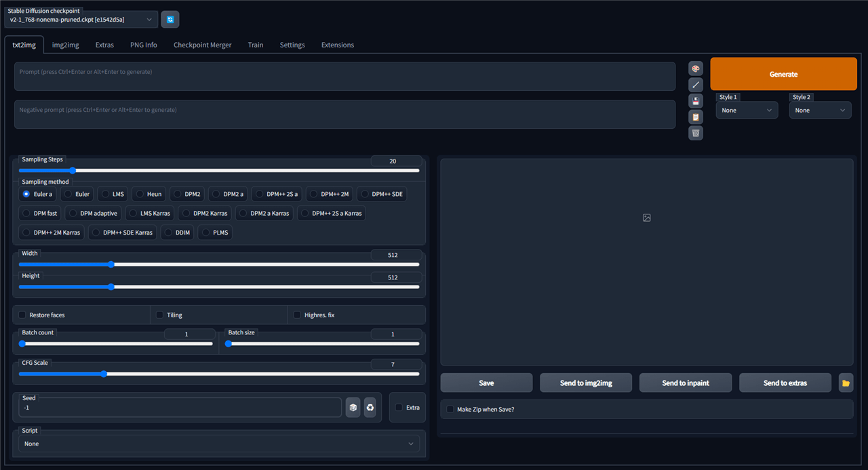This screenshot has height=470, width=868.
Task: Click the Save button under the output
Action: pos(486,383)
